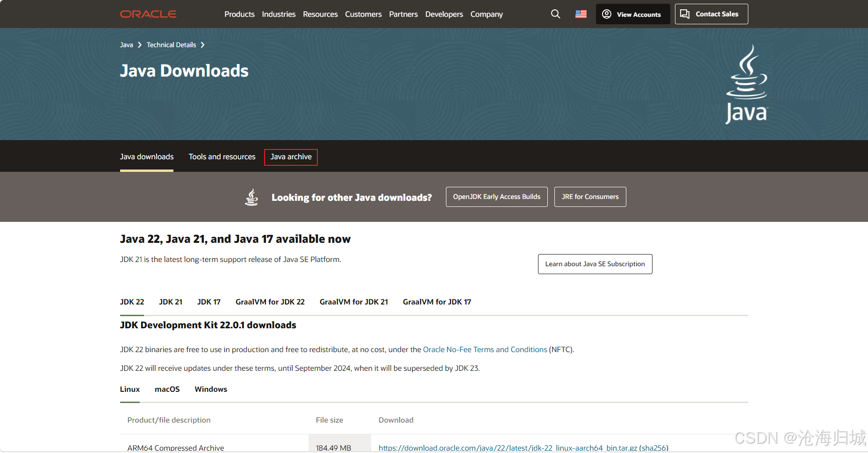Go to the Technical Details breadcrumb
This screenshot has height=453, width=868.
click(x=171, y=45)
